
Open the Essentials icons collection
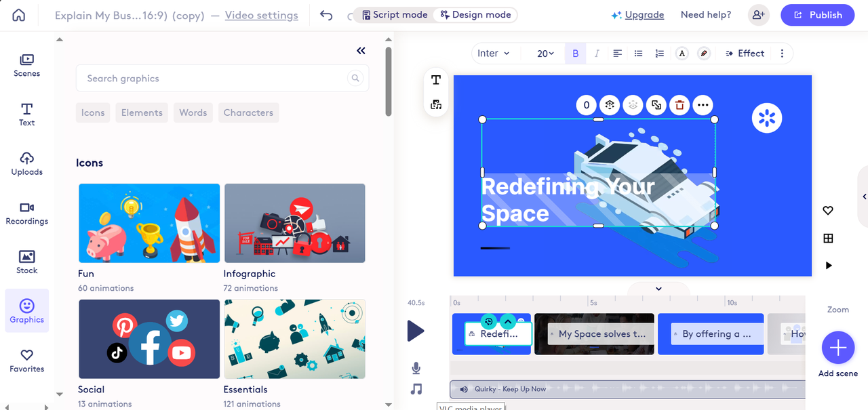click(x=294, y=339)
